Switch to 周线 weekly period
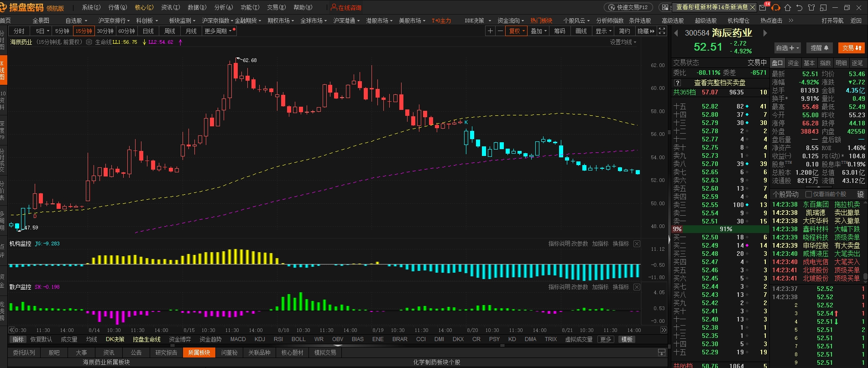Viewport: 868px width, 368px height. [170, 31]
